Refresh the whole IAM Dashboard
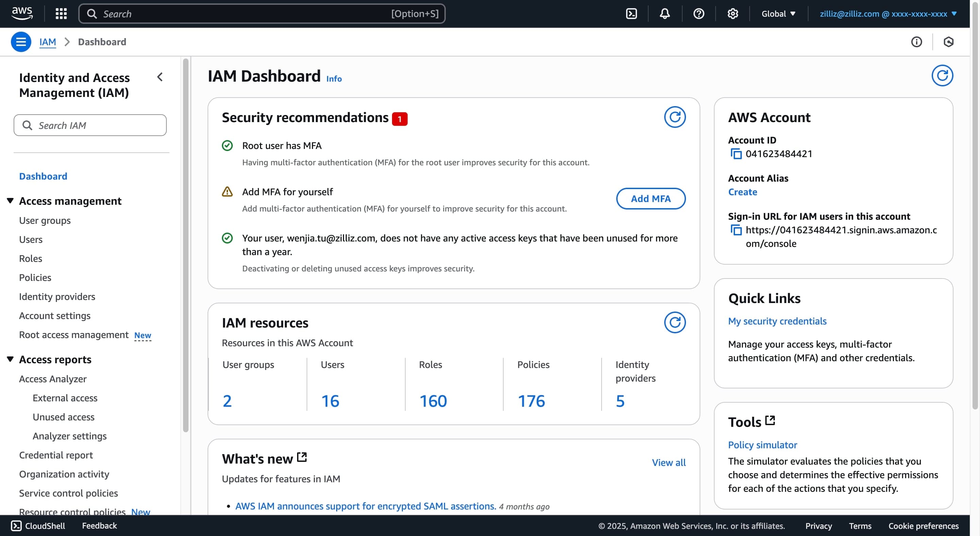The height and width of the screenshot is (536, 980). [942, 76]
